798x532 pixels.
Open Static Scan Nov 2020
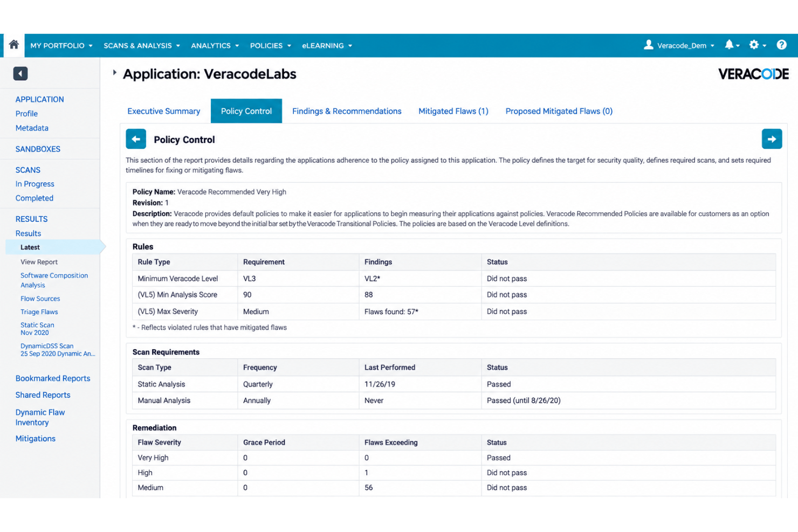(37, 329)
